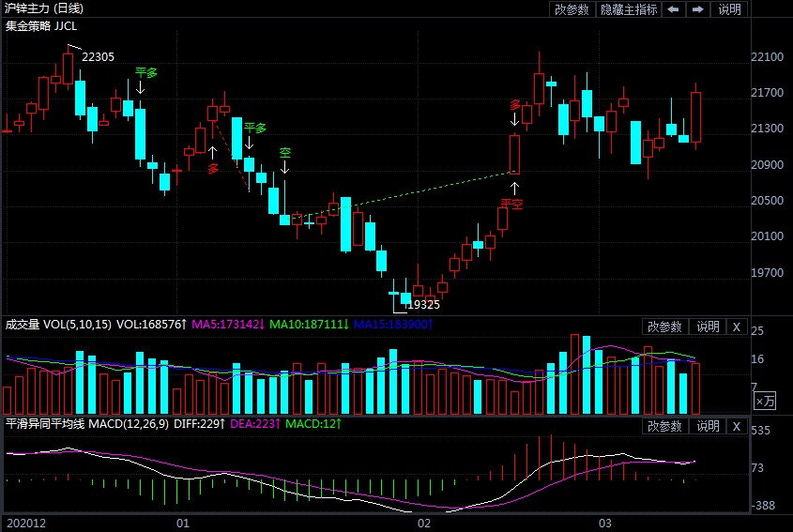The image size is (793, 532).
Task: Click the green 空 signal marker
Action: pos(285,152)
